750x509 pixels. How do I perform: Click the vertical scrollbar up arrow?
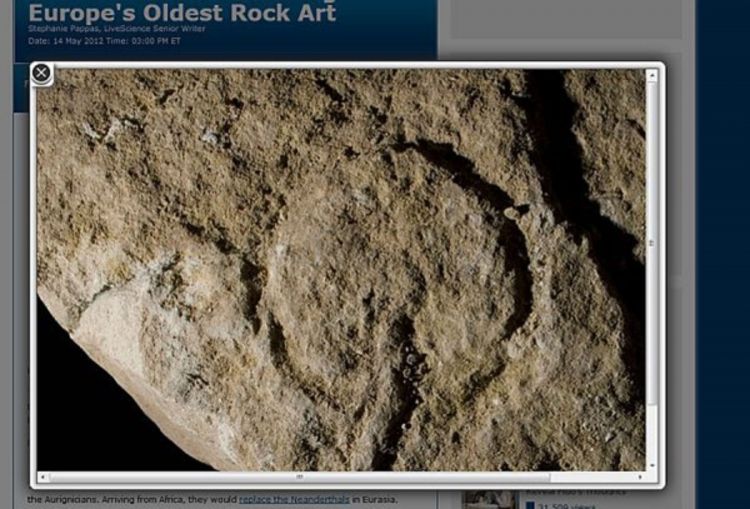click(651, 75)
